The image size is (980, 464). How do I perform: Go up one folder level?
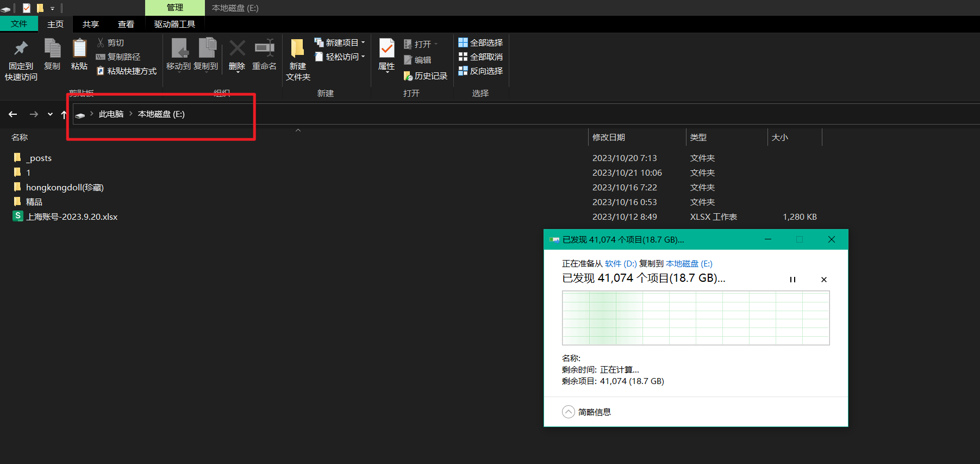pyautogui.click(x=64, y=114)
